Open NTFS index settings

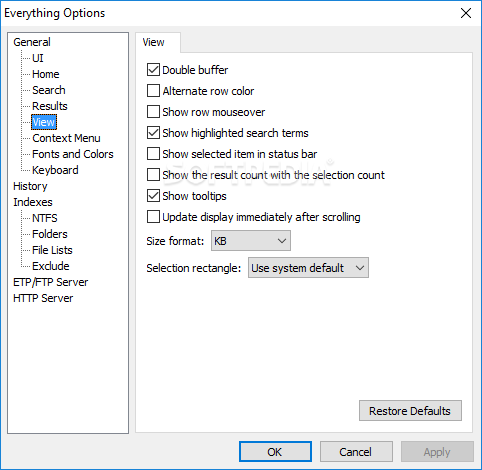click(45, 218)
